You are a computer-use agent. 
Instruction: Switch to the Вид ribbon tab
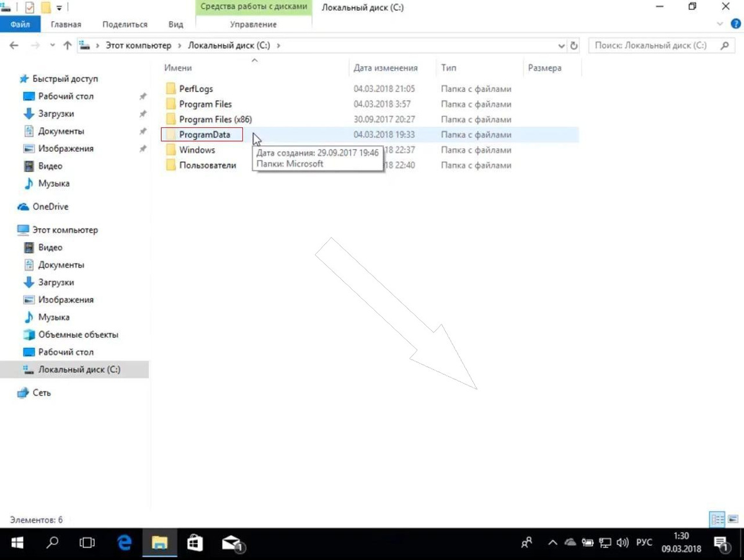tap(175, 24)
